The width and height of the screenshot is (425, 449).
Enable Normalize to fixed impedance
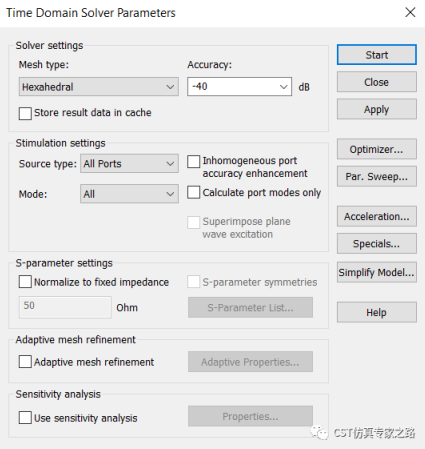click(x=25, y=282)
